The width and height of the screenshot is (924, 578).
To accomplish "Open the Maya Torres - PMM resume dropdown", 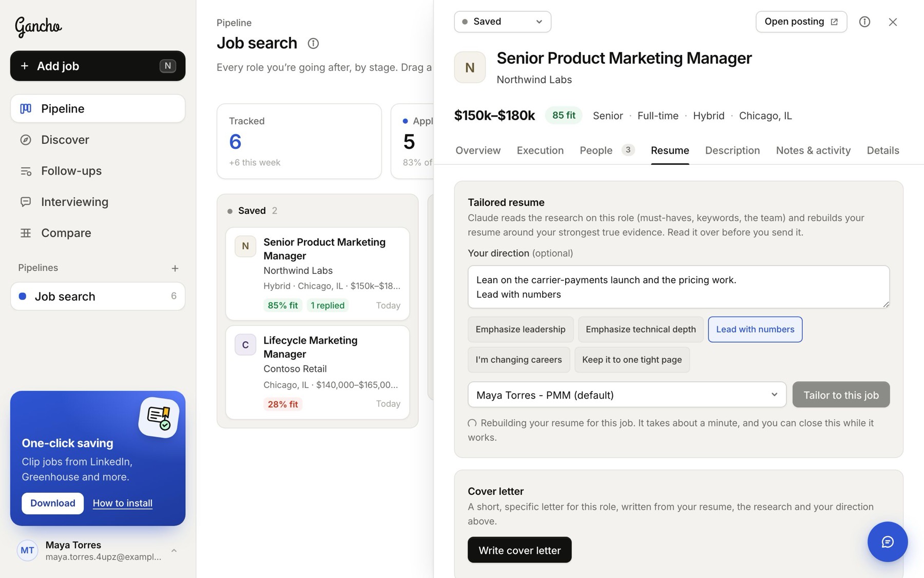I will click(x=627, y=395).
